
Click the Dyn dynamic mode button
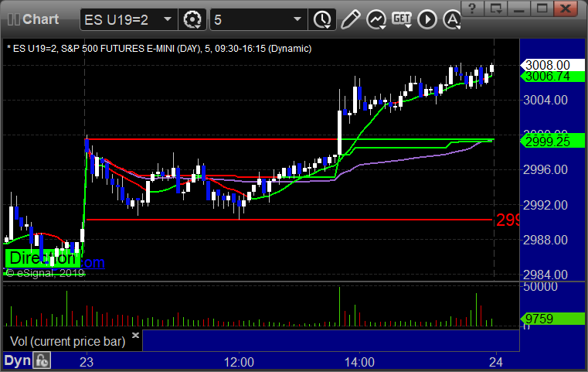(x=17, y=360)
